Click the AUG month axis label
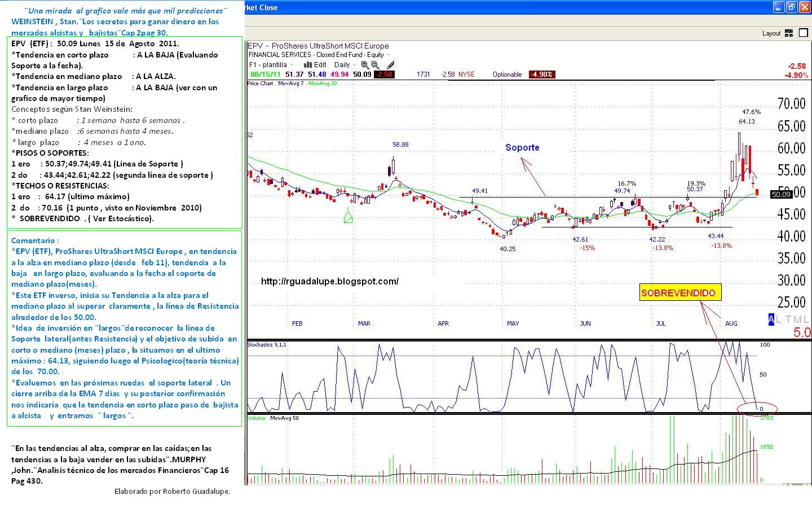812x508 pixels. [731, 323]
